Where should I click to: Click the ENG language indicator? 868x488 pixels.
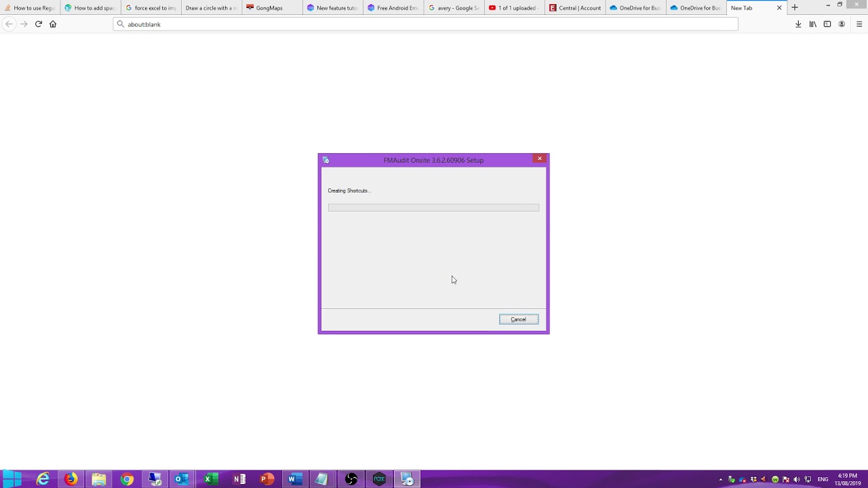(x=823, y=480)
